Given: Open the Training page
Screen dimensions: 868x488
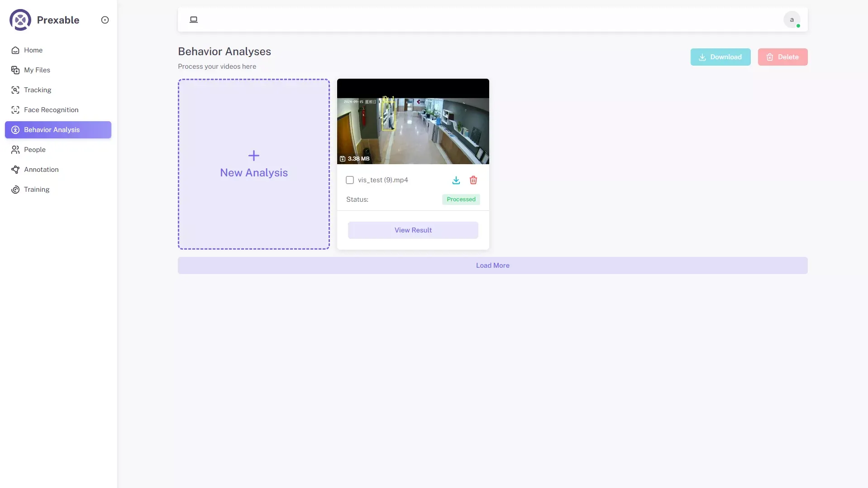Looking at the screenshot, I should click(x=58, y=190).
